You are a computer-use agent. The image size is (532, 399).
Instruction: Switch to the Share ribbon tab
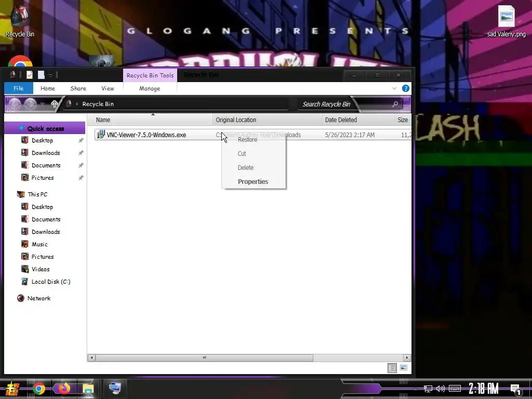coord(78,88)
